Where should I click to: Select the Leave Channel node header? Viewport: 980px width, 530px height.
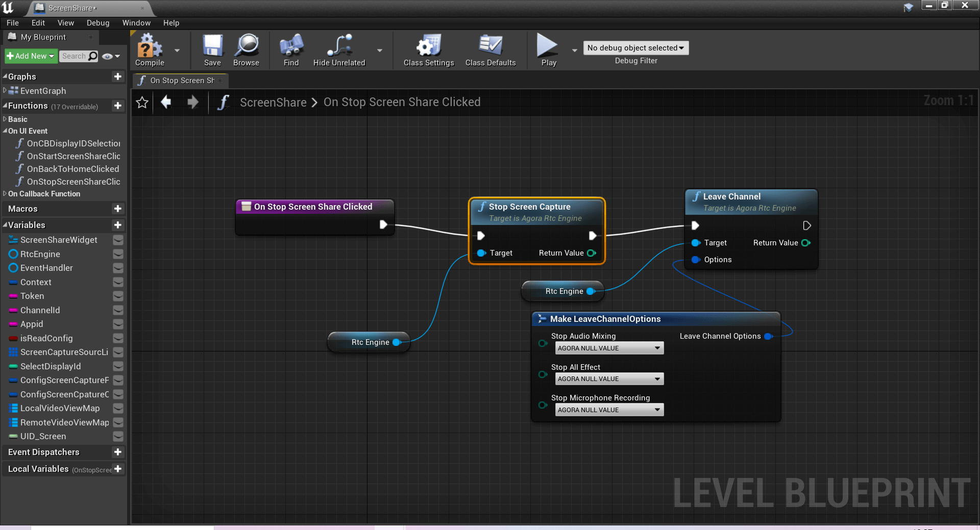pos(751,202)
